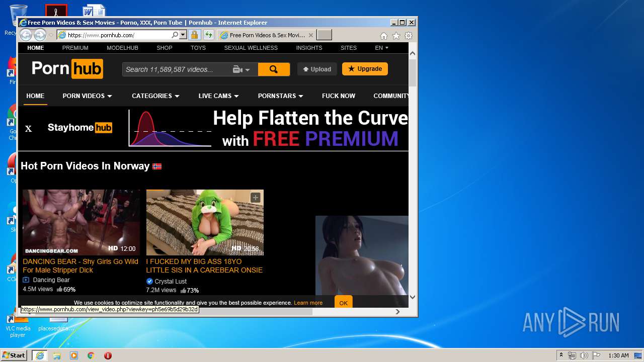This screenshot has height=362, width=644.
Task: Expand the PORN VIDEOS navigation dropdown
Action: [x=87, y=96]
